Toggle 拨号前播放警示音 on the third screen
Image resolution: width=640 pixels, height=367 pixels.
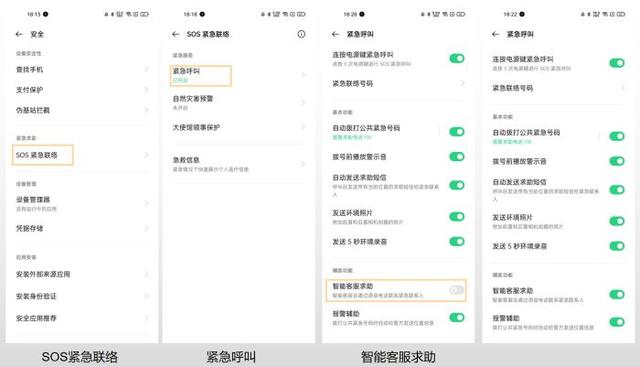pyautogui.click(x=457, y=156)
